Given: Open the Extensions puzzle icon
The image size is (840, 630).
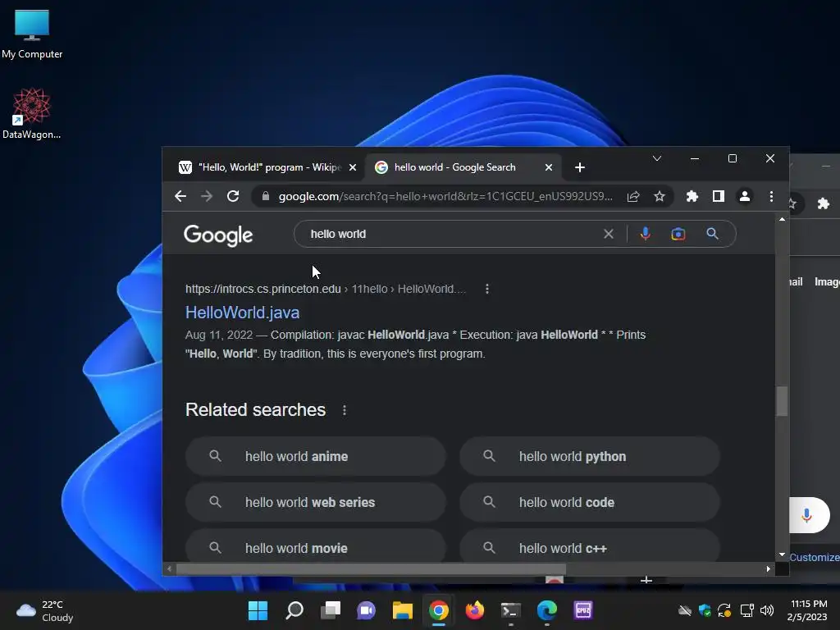Looking at the screenshot, I should pyautogui.click(x=692, y=197).
